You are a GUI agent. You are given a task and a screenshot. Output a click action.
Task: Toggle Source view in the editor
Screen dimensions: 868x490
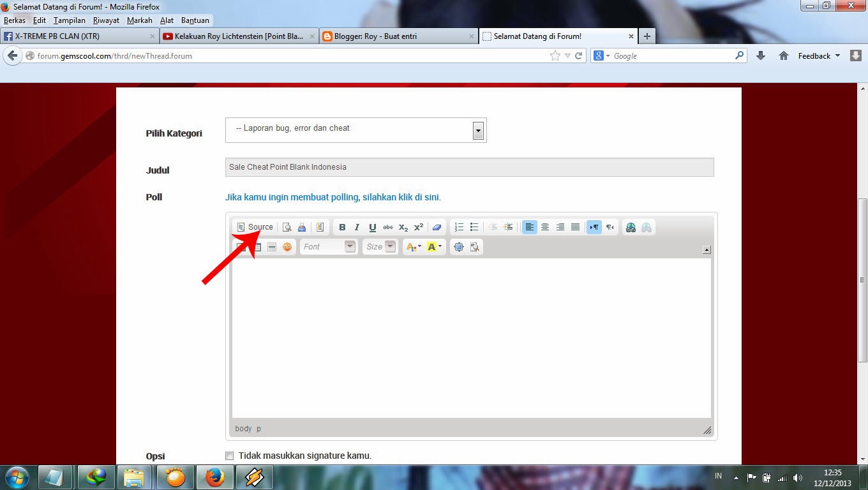(255, 227)
